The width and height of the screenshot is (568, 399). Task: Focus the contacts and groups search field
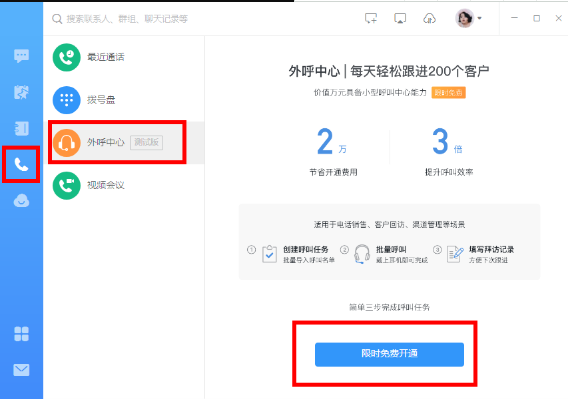[x=127, y=19]
